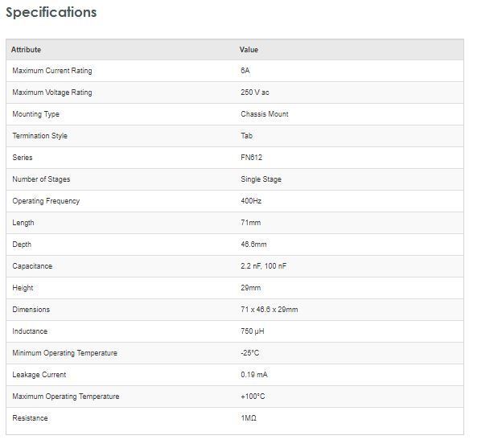Select the Maximum Current Rating attribute label
Screen dimensions: 502x448
(x=52, y=71)
